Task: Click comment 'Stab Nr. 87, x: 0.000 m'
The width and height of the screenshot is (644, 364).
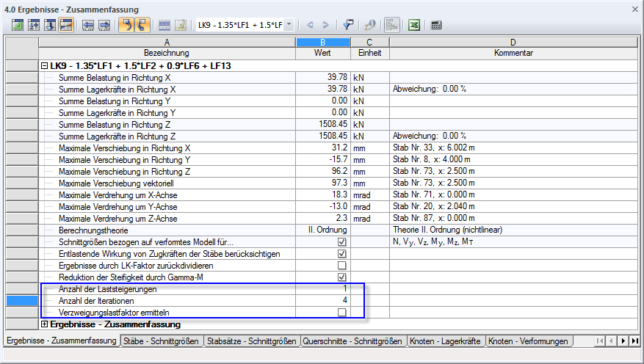Action: [434, 218]
